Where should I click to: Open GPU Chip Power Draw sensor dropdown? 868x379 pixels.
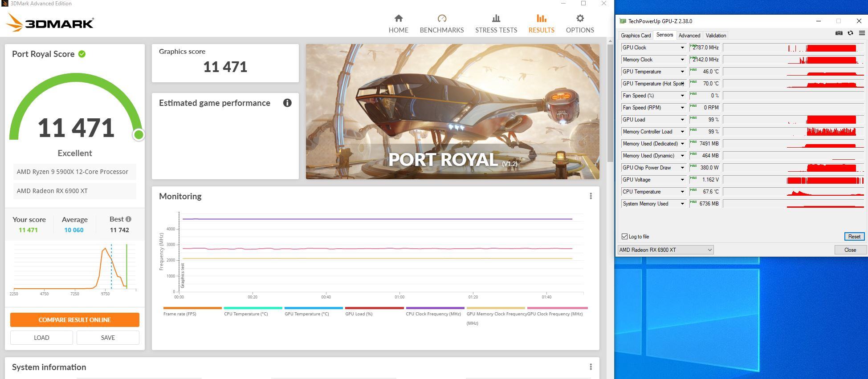pyautogui.click(x=682, y=168)
